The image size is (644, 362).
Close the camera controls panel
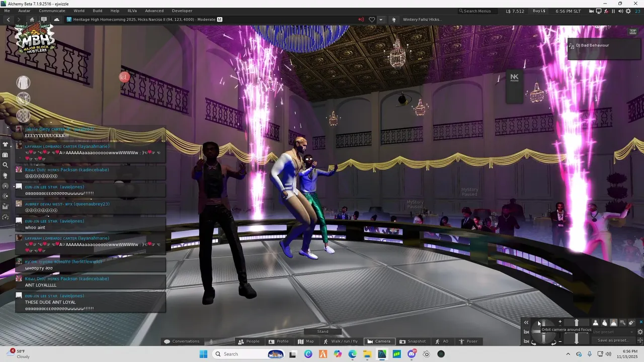641,322
